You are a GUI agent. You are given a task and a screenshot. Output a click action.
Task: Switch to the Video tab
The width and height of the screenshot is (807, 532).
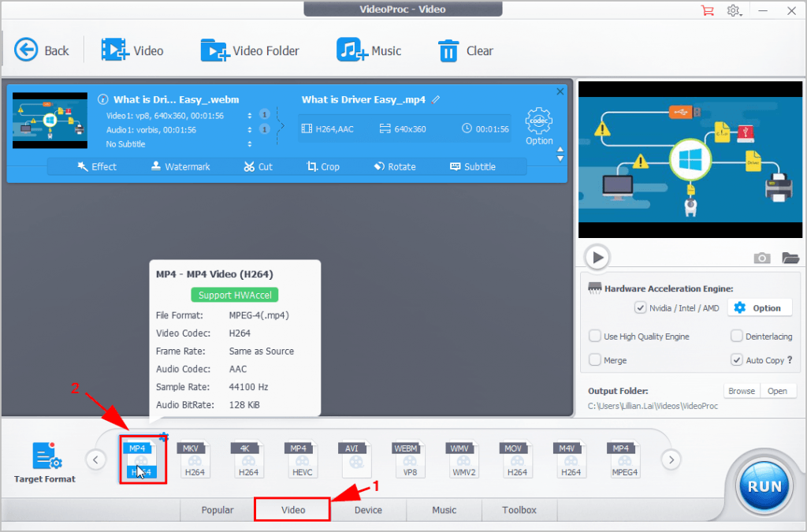point(293,510)
